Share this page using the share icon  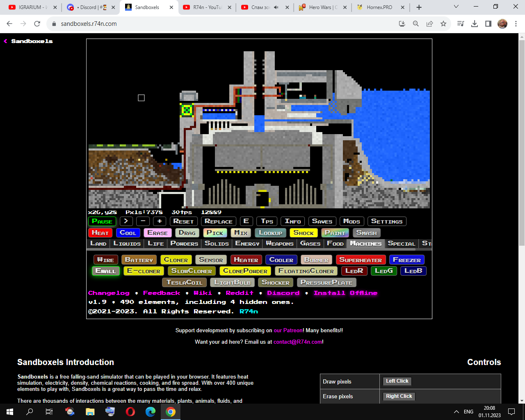(429, 24)
